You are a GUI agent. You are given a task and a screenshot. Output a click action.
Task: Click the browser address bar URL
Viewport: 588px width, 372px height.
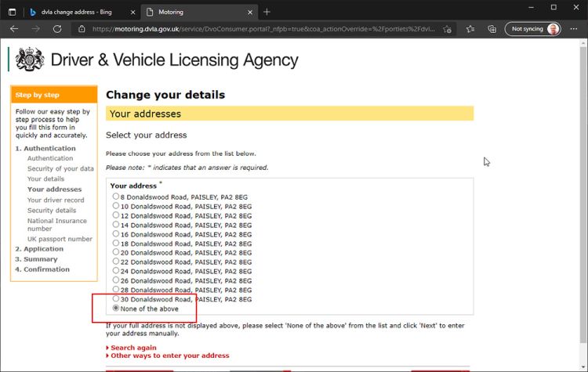point(263,29)
